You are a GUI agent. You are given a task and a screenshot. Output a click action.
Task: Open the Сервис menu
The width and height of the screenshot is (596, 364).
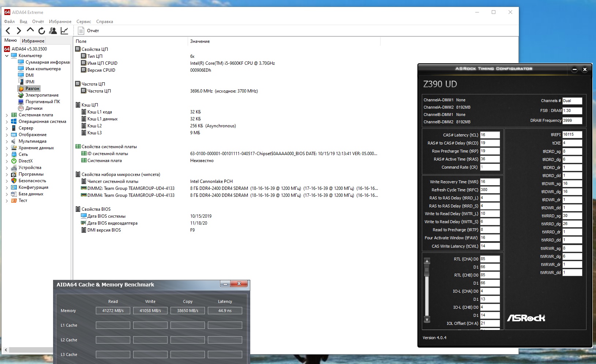[84, 22]
